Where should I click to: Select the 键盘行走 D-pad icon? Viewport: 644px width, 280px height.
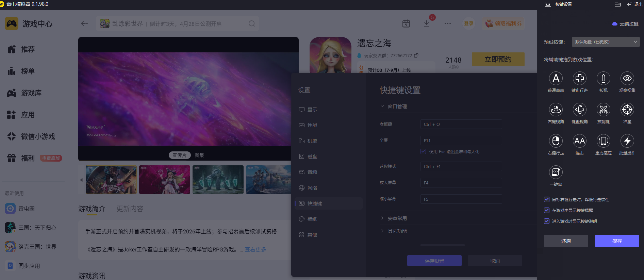click(579, 79)
